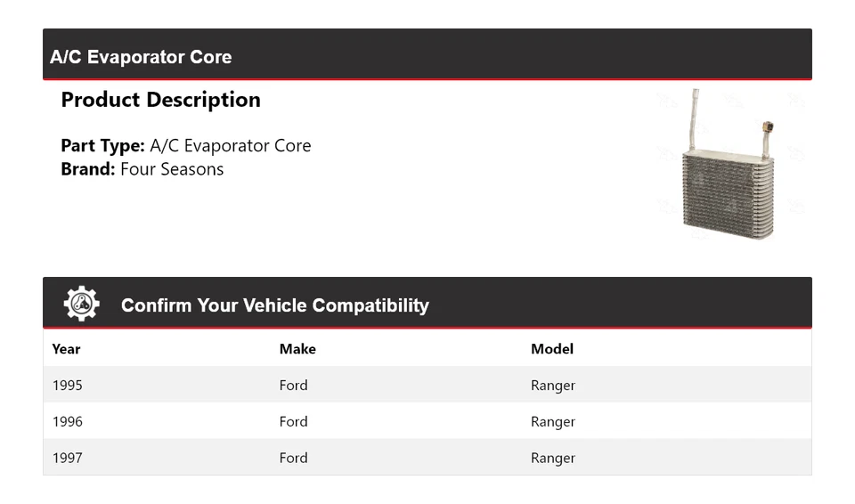Sort by the Model column header
Screen dimensions: 855x504
point(552,349)
